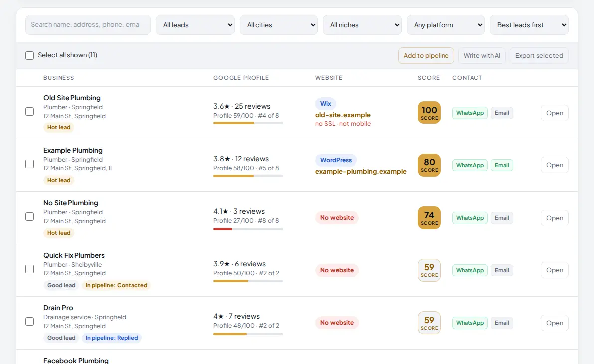Click the Example Plumbing business name
The width and height of the screenshot is (594, 364).
(73, 150)
